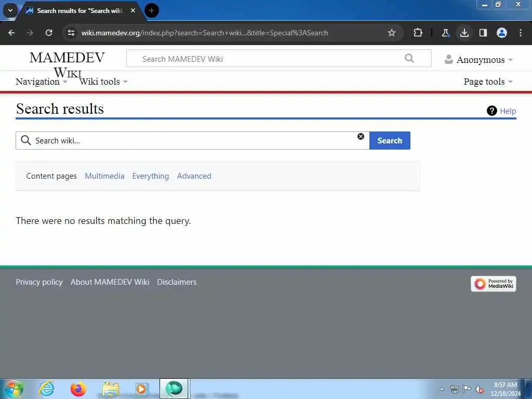532x399 pixels.
Task: Go forward with the browser forward arrow
Action: (30, 33)
